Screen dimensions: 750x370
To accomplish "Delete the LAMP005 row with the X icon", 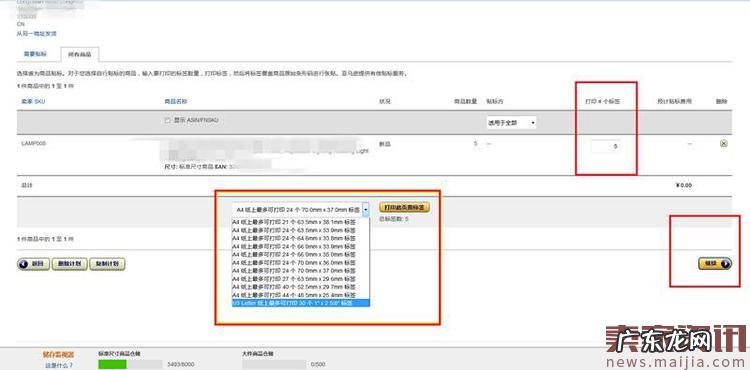I will coord(724,143).
